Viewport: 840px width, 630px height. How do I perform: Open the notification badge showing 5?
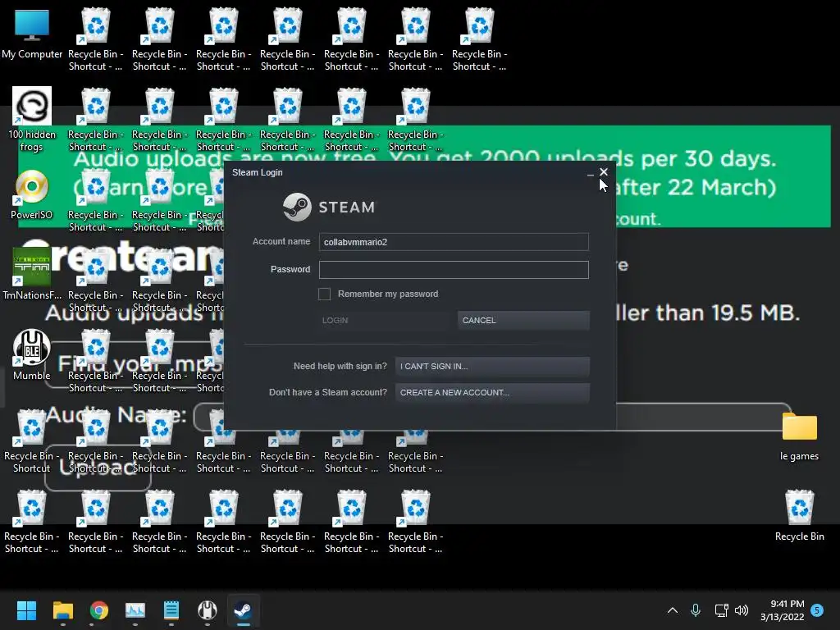pyautogui.click(x=817, y=610)
